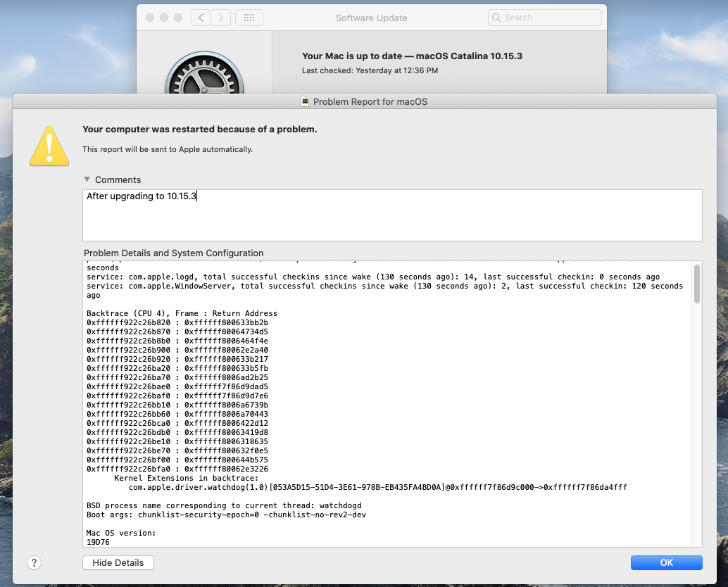This screenshot has height=587, width=728.
Task: Click the Problem Report document title icon
Action: coord(305,101)
